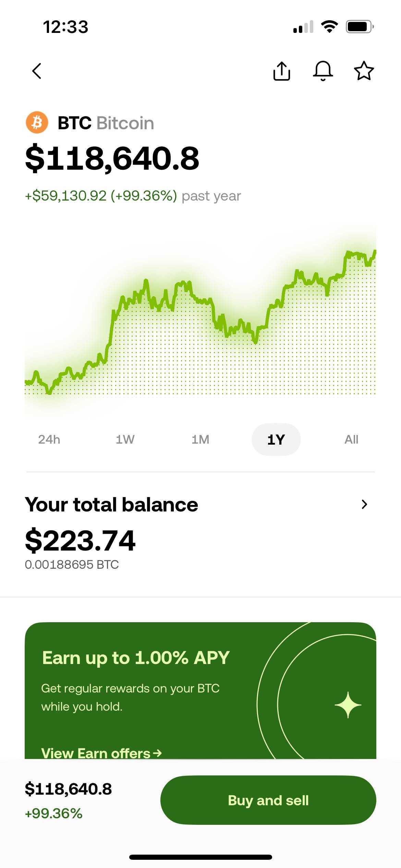Select the 1W chart range
The width and height of the screenshot is (401, 868).
(125, 439)
